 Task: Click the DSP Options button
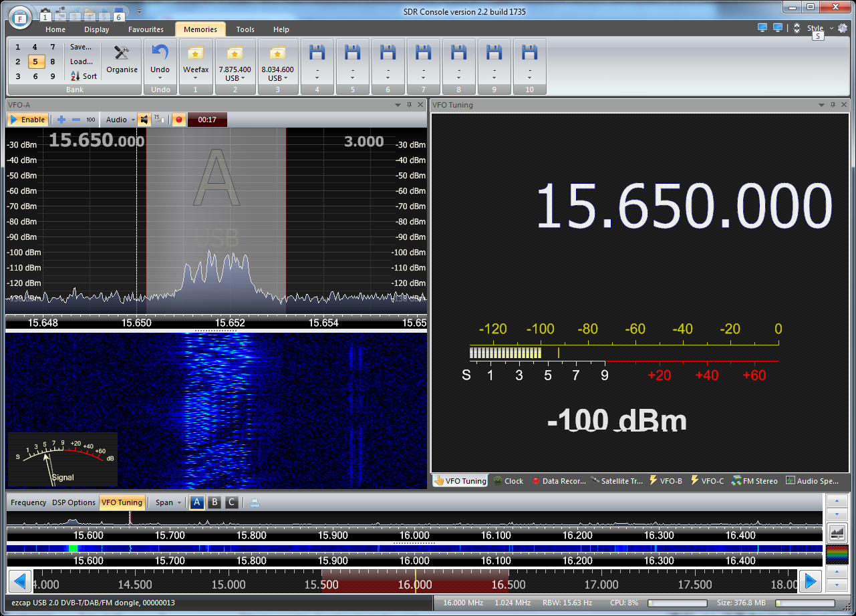click(74, 502)
